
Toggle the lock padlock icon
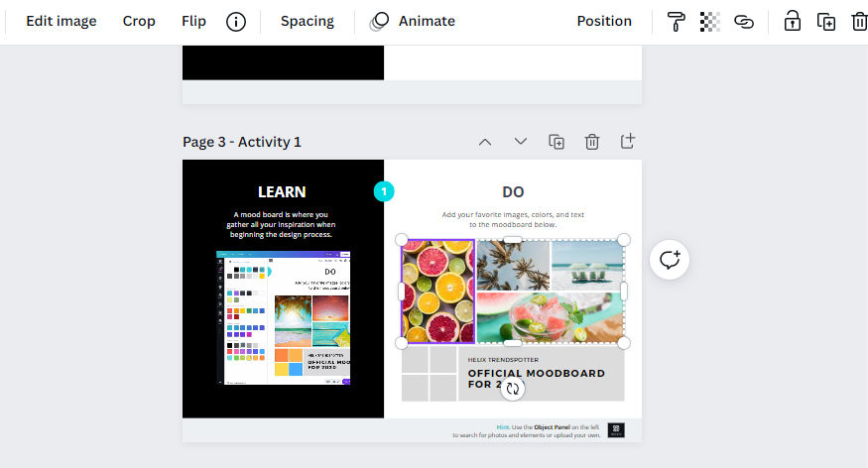pyautogui.click(x=793, y=22)
